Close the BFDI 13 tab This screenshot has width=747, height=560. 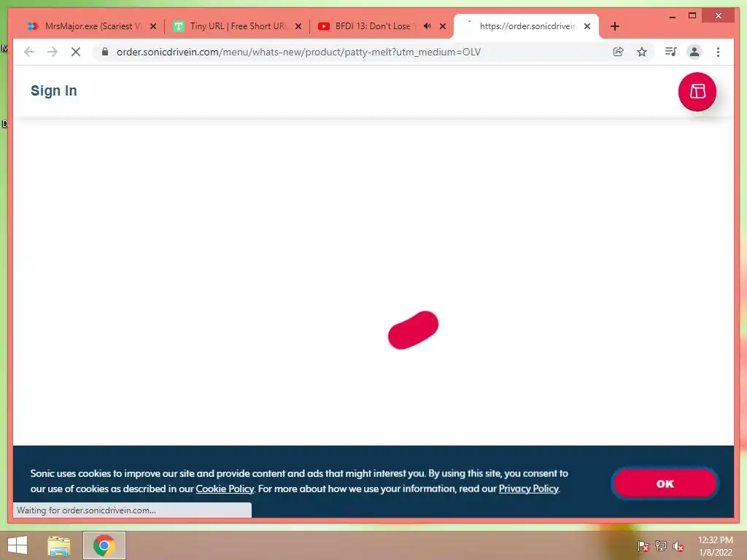pyautogui.click(x=443, y=26)
